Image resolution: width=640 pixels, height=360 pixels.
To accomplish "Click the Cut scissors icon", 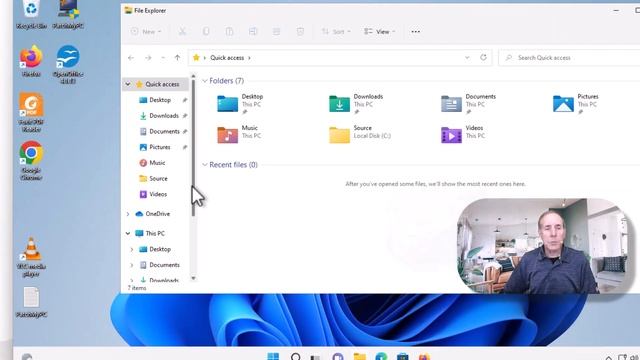I will (x=182, y=31).
